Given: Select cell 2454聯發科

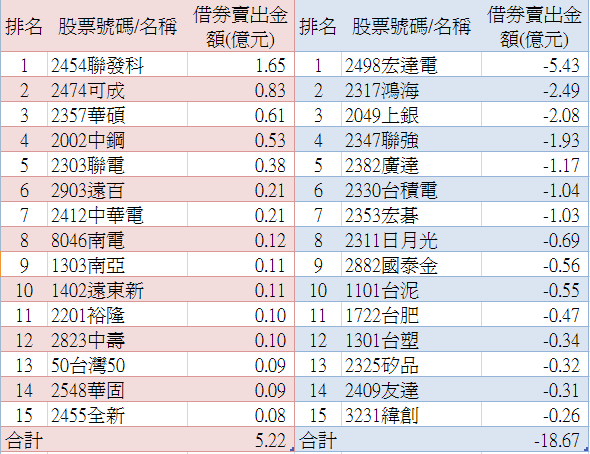Looking at the screenshot, I should 117,65.
